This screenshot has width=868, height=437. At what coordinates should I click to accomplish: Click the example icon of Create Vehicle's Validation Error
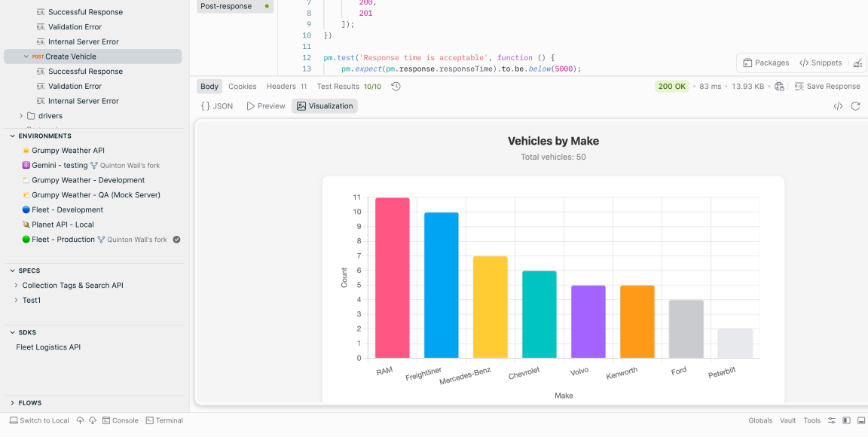tap(41, 87)
